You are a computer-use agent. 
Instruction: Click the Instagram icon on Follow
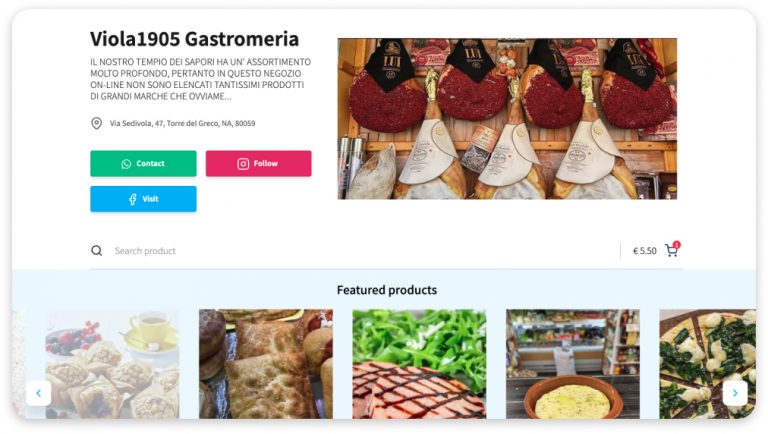[x=243, y=164]
